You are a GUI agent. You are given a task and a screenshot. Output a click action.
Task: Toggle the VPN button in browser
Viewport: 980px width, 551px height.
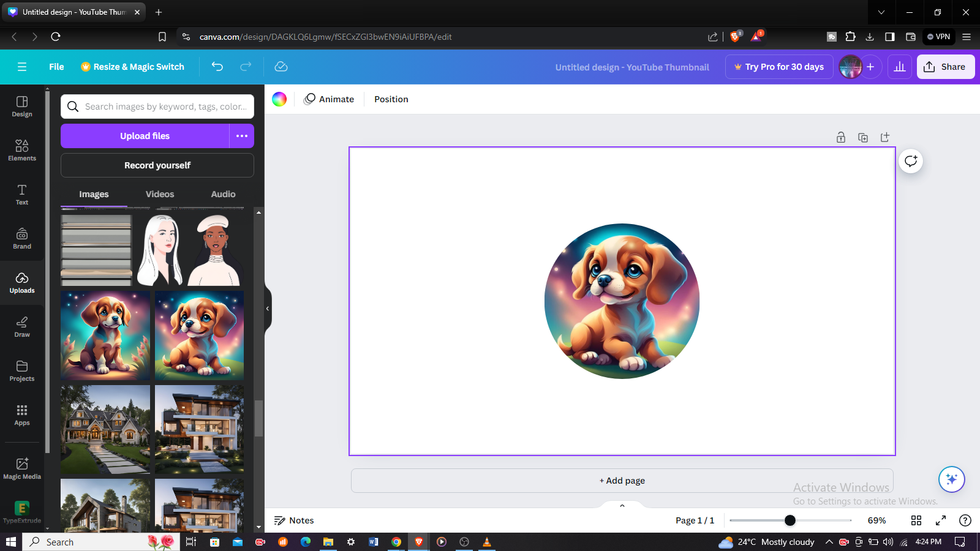point(939,37)
